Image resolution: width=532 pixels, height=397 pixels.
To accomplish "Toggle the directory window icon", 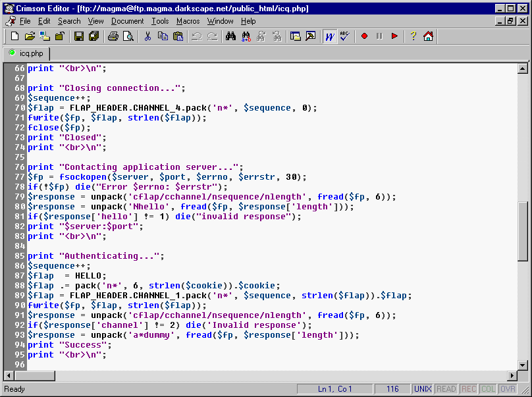I will (296, 36).
